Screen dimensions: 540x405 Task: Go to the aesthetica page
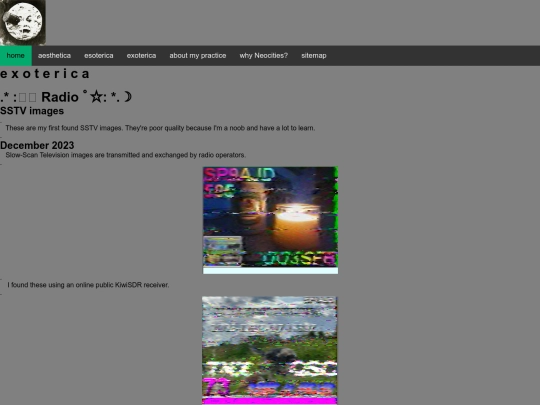pyautogui.click(x=54, y=55)
